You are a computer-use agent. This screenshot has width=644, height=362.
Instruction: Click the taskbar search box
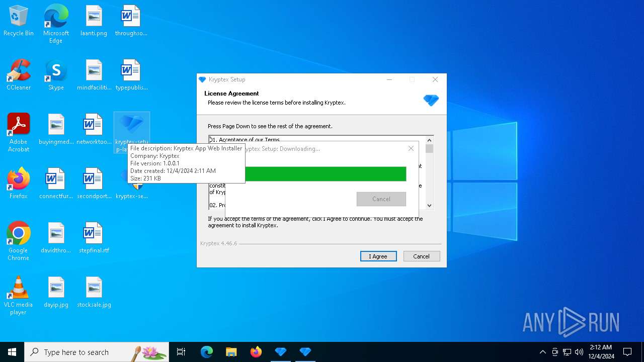(x=97, y=352)
